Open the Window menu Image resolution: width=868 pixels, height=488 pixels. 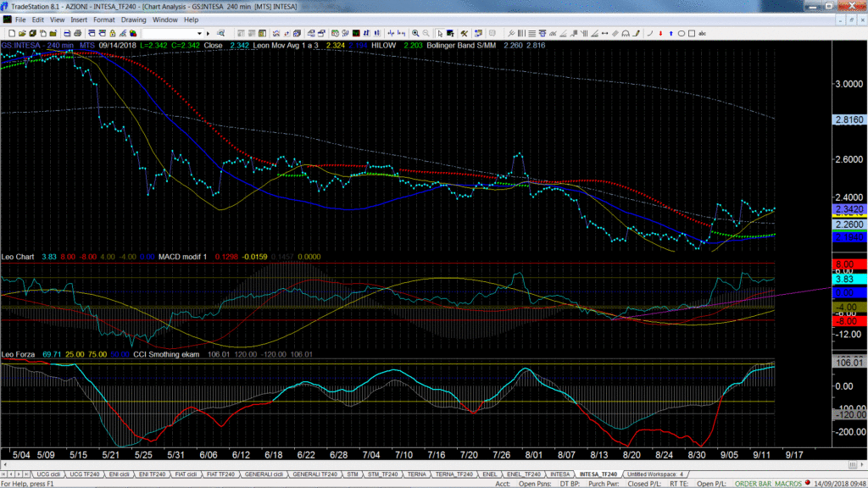(165, 20)
